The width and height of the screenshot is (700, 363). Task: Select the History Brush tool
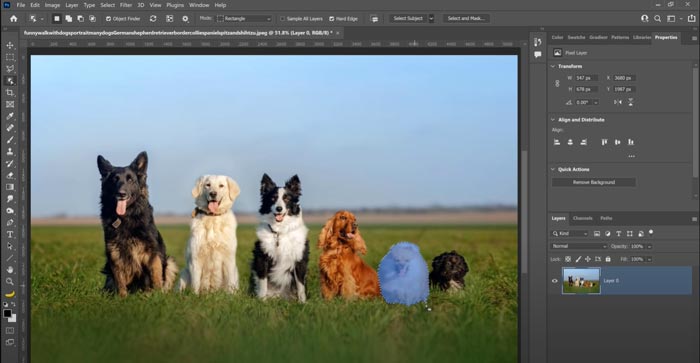pos(10,163)
